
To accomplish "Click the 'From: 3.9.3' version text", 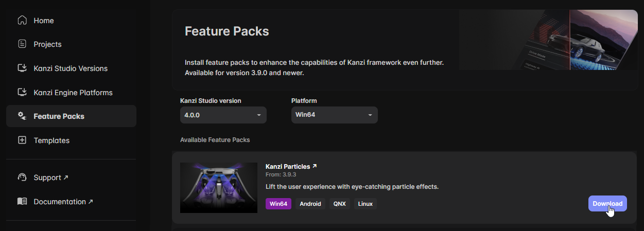I will pos(281,174).
